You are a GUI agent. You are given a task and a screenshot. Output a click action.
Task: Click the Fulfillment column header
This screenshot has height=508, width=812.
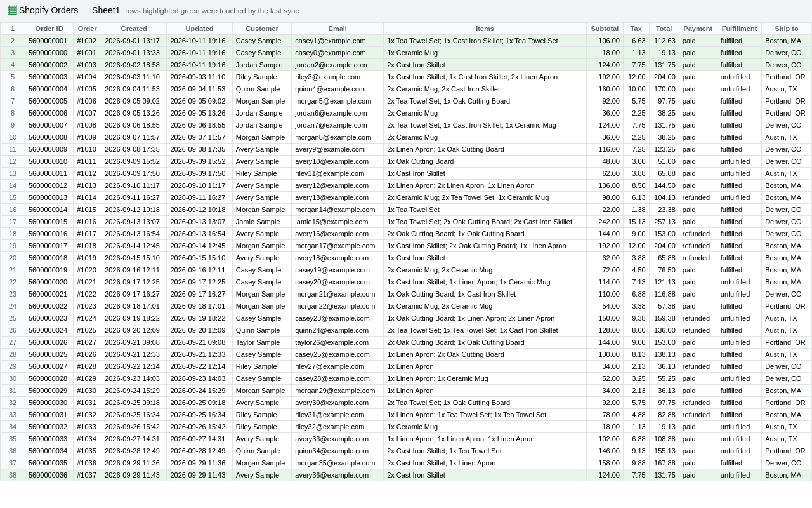[x=739, y=29]
